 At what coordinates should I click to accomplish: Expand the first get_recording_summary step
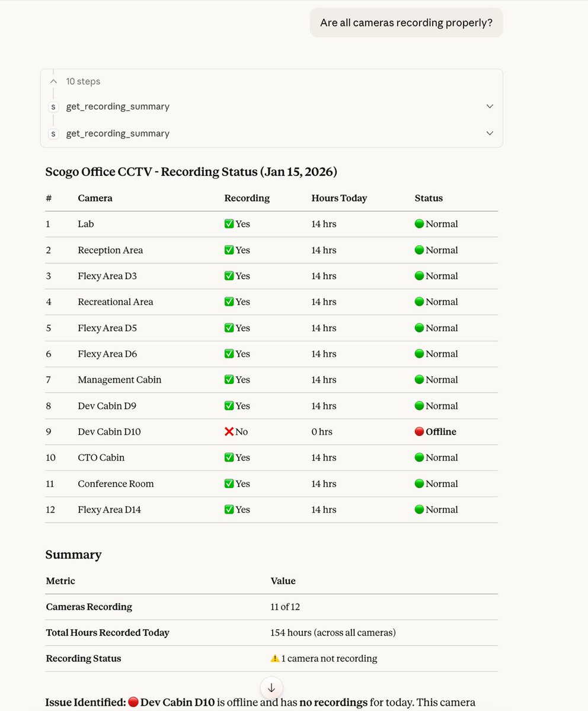click(490, 106)
